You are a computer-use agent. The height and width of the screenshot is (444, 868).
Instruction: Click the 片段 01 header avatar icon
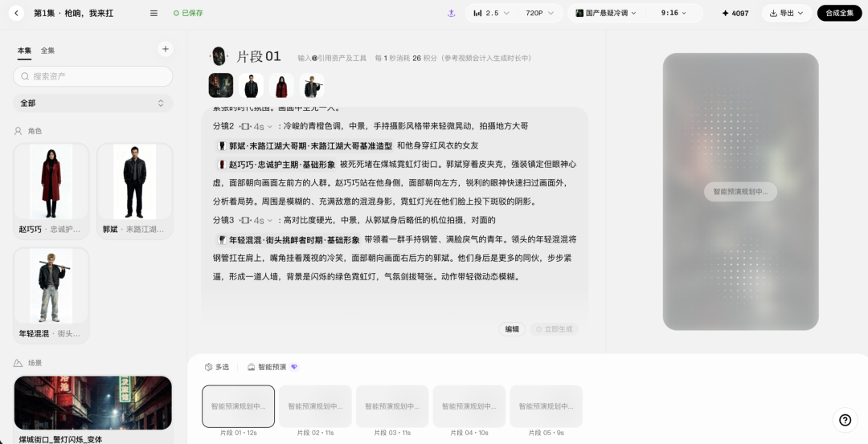[x=219, y=56]
